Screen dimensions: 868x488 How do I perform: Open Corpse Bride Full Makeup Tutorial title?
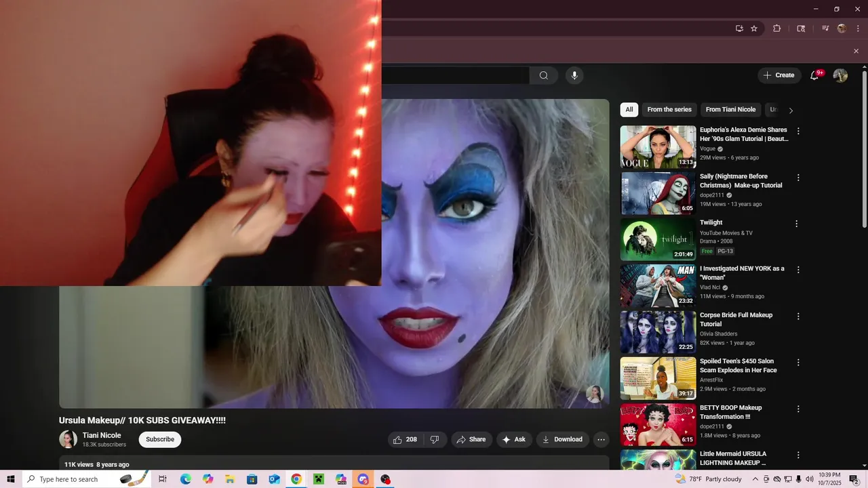tap(736, 319)
